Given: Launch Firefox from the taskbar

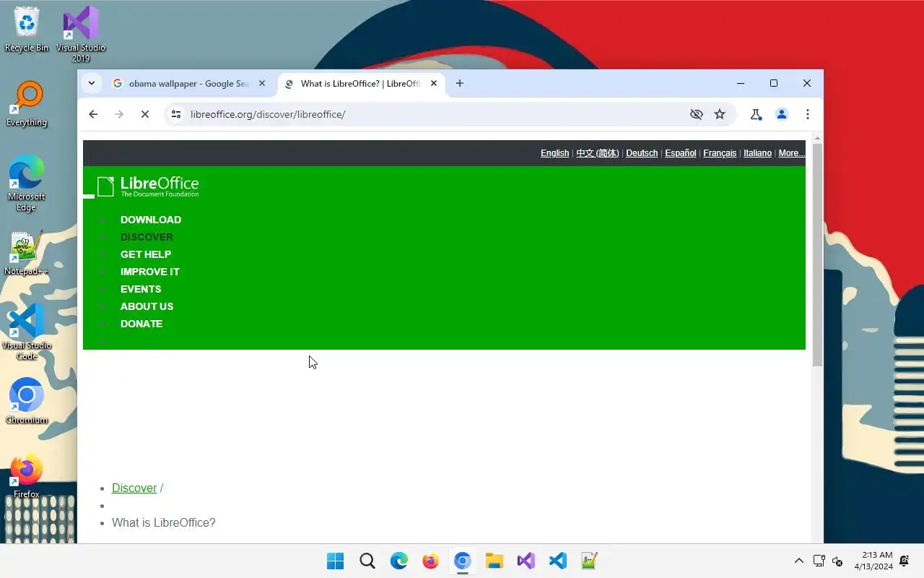Looking at the screenshot, I should click(431, 561).
